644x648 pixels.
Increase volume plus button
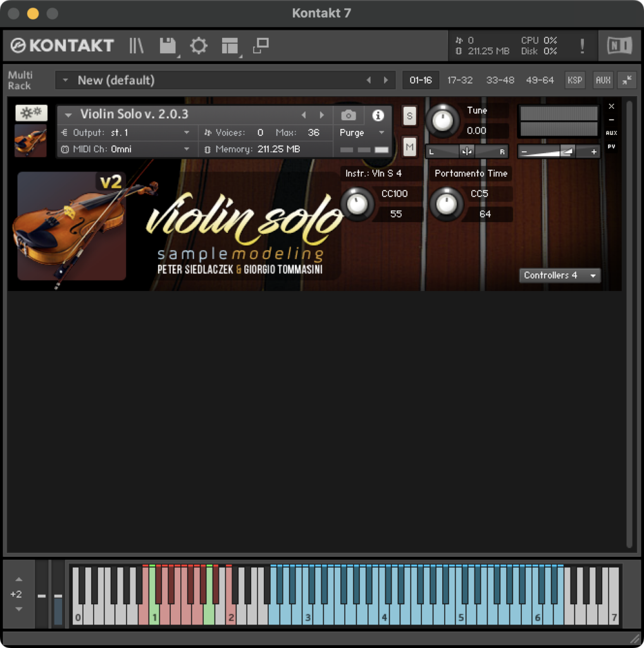pos(593,152)
